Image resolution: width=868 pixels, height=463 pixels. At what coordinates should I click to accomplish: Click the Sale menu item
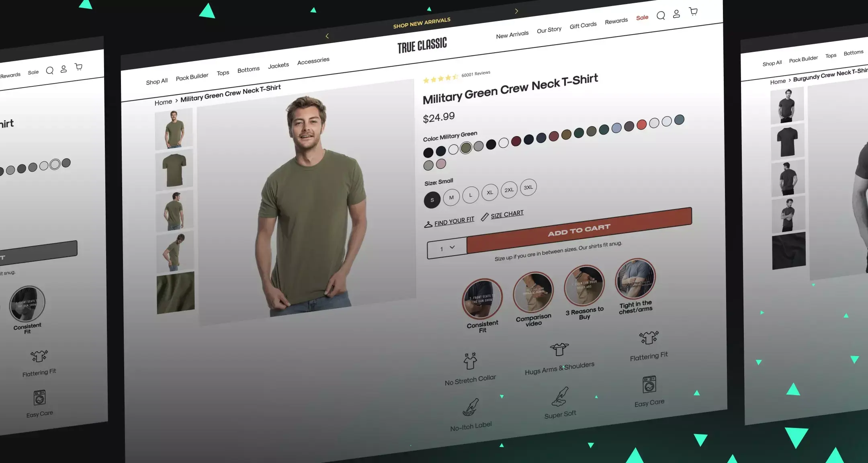pyautogui.click(x=642, y=18)
